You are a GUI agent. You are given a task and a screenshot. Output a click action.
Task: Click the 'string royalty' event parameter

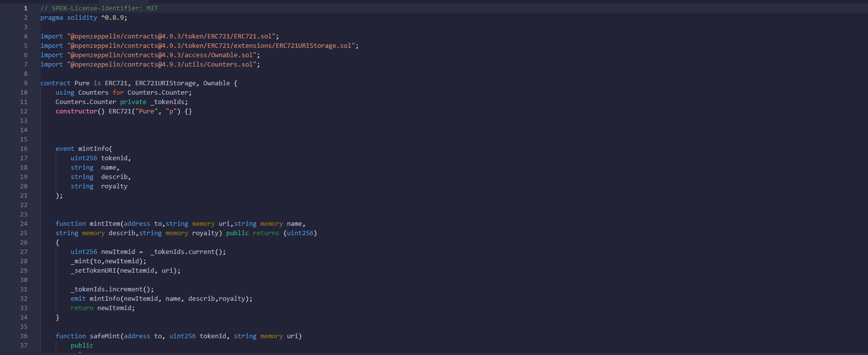[99, 186]
